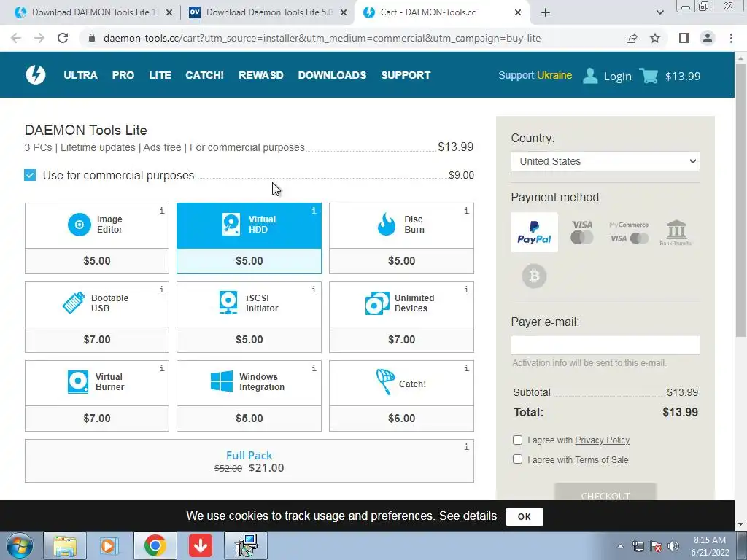This screenshot has height=560, width=747.
Task: Check I agree with Terms of Sale
Action: (x=517, y=459)
